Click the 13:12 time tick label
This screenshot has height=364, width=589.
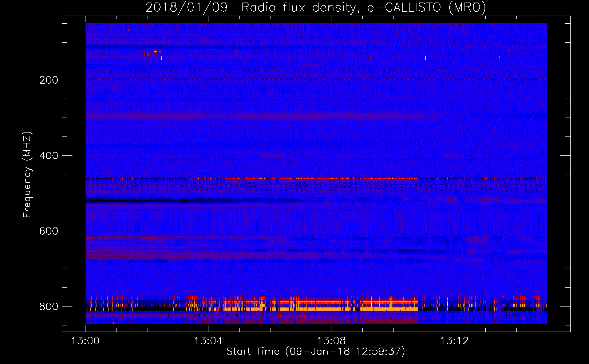click(x=454, y=341)
